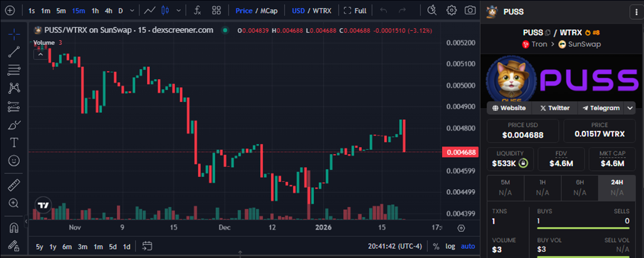Set range to 1y
This screenshot has width=644, height=258.
[53, 247]
